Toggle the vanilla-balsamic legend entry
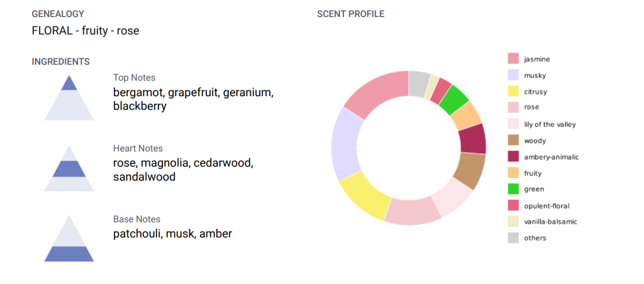The height and width of the screenshot is (284, 644). pos(543,222)
